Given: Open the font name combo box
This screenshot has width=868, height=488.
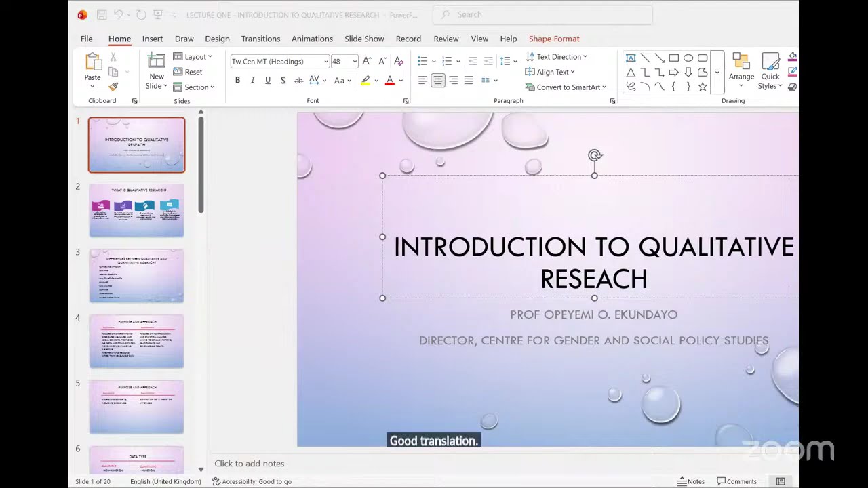Looking at the screenshot, I should tap(279, 62).
